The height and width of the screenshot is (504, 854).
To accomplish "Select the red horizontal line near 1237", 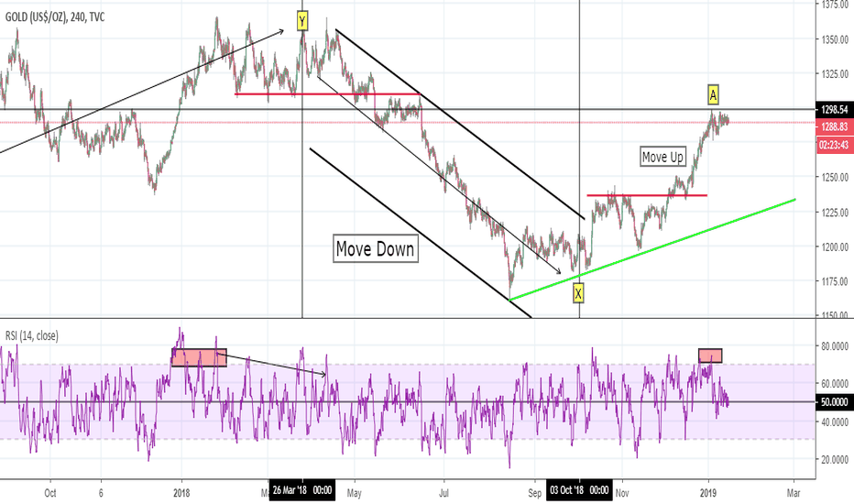I will [647, 195].
